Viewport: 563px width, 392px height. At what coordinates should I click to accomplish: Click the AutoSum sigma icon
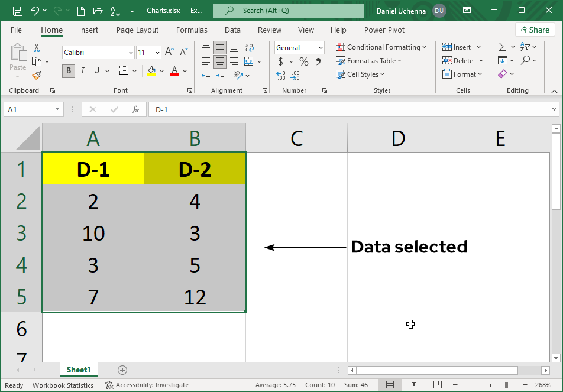[x=503, y=47]
